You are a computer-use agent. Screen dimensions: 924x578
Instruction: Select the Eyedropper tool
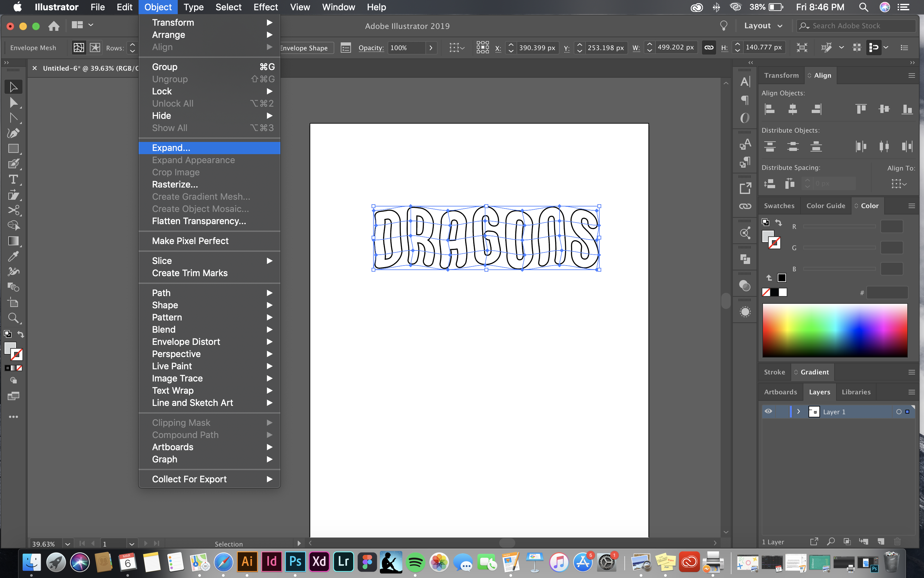pyautogui.click(x=13, y=256)
